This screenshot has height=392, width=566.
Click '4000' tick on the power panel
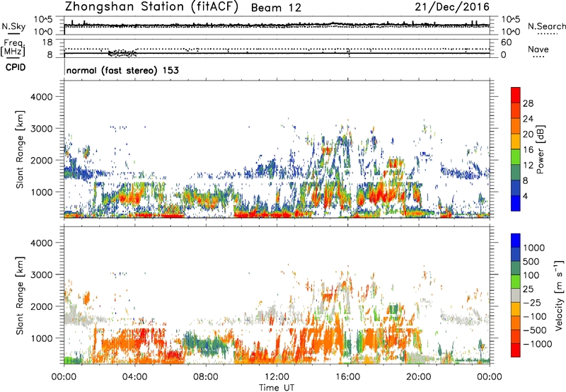pyautogui.click(x=42, y=97)
